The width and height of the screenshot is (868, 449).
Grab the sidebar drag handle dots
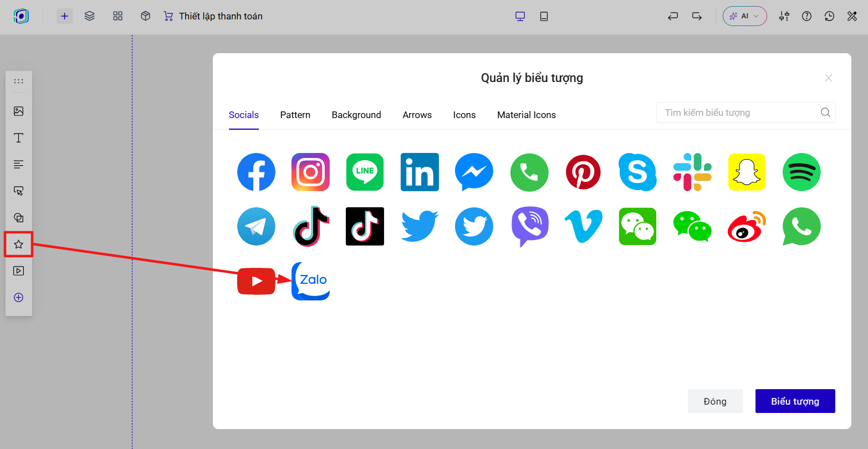tap(19, 81)
